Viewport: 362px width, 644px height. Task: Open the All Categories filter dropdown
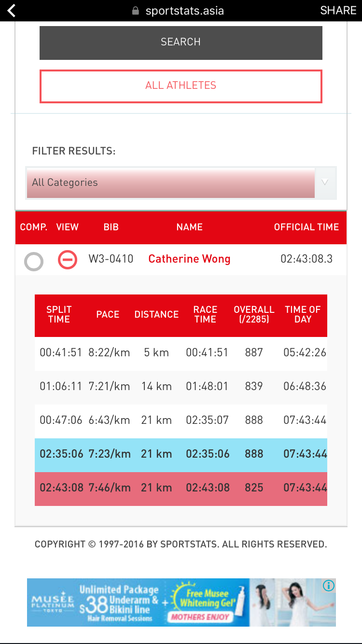(x=171, y=183)
